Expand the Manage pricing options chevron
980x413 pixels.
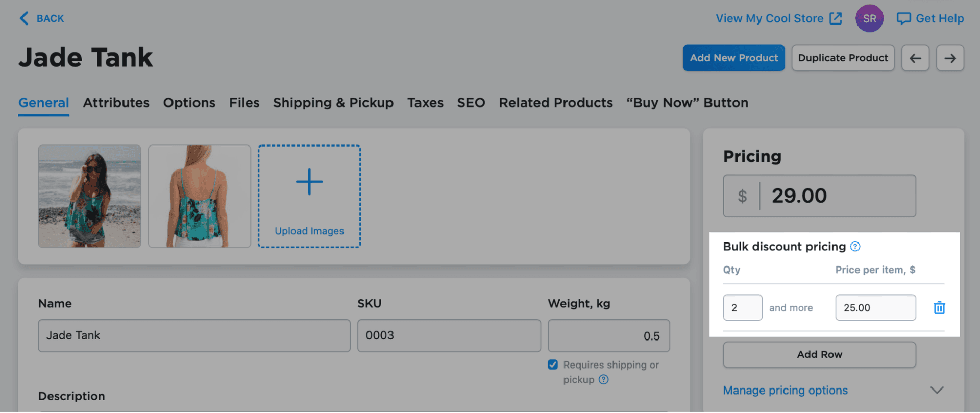click(x=937, y=390)
